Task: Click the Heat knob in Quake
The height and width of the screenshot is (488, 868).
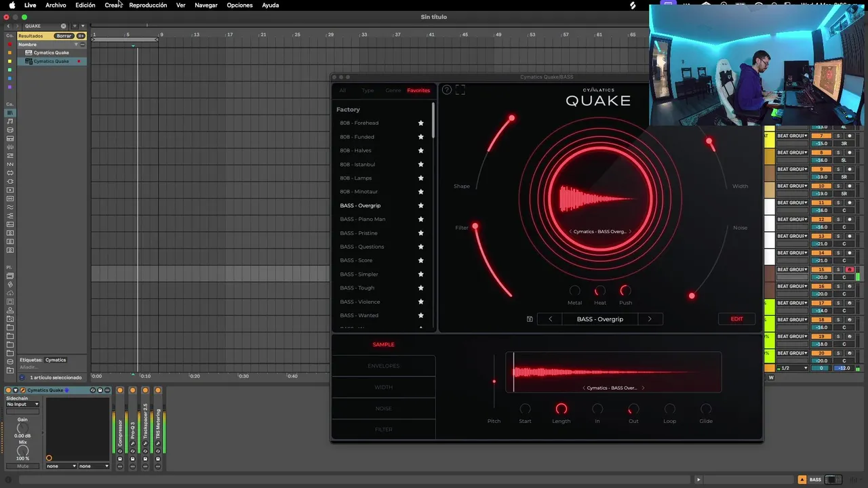Action: tap(600, 291)
